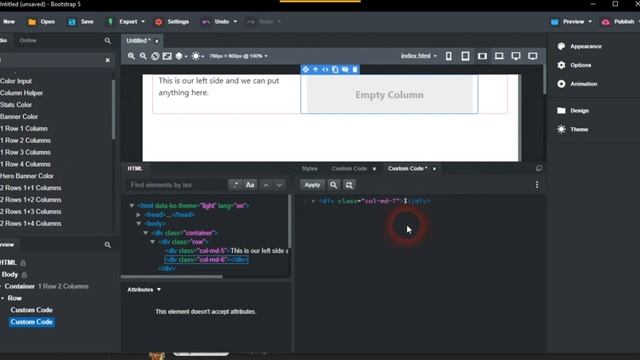Select the widest screen device preview

coord(533,56)
